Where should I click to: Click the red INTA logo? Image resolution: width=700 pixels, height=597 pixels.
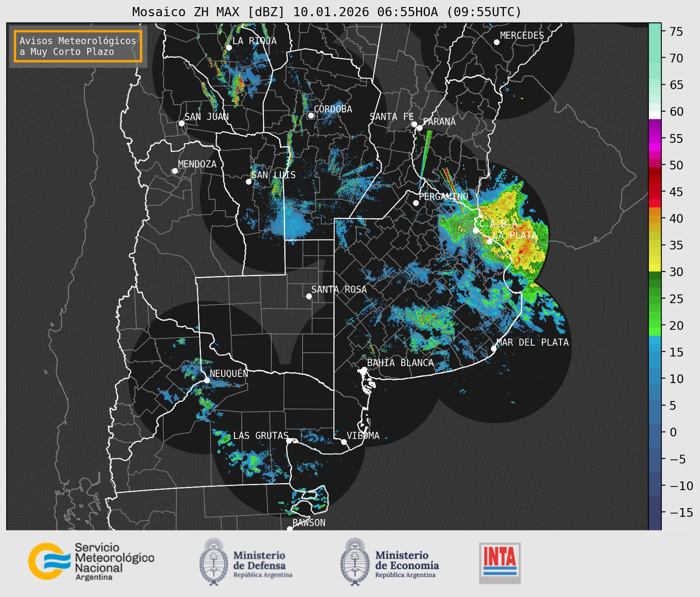click(500, 563)
